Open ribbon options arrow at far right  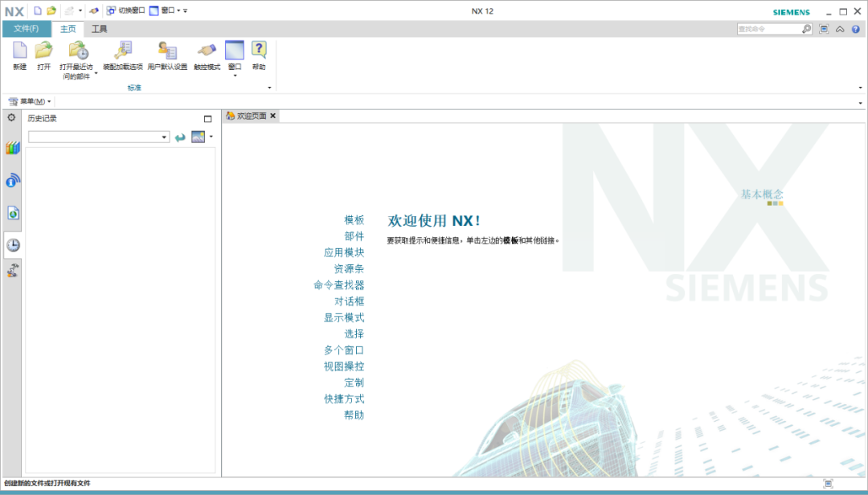pyautogui.click(x=860, y=88)
